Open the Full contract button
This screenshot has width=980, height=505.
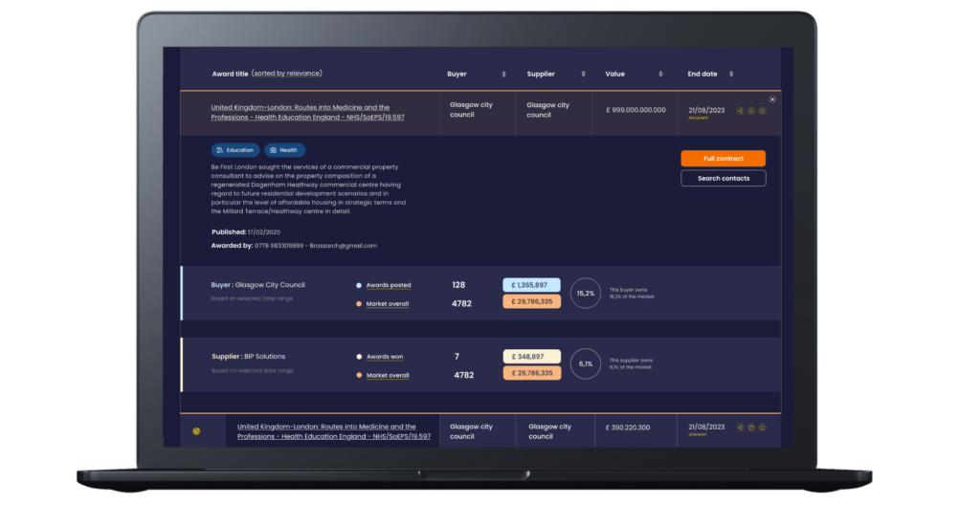click(x=723, y=159)
